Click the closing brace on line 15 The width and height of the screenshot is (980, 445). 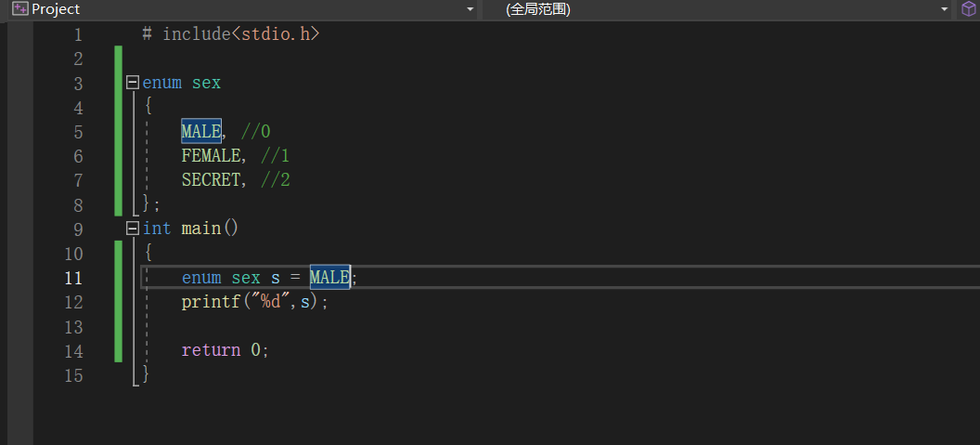(x=146, y=374)
